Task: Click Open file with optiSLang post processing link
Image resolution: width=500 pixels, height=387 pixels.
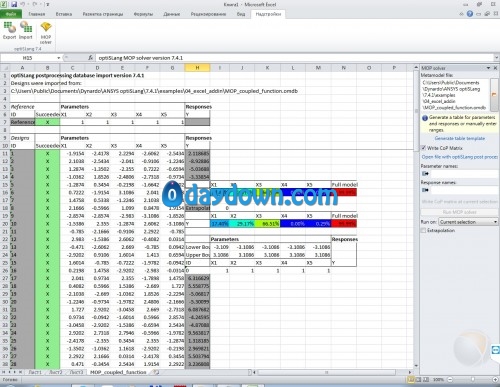Action: [460, 157]
